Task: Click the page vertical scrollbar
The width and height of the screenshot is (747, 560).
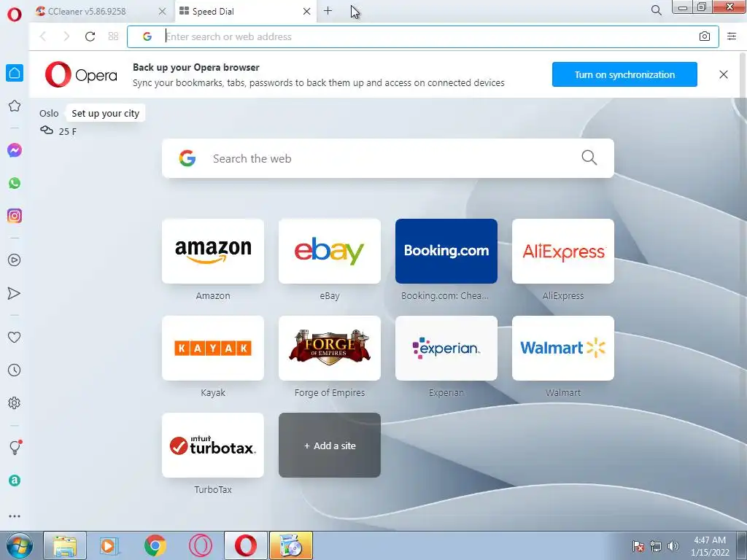Action: pyautogui.click(x=743, y=290)
